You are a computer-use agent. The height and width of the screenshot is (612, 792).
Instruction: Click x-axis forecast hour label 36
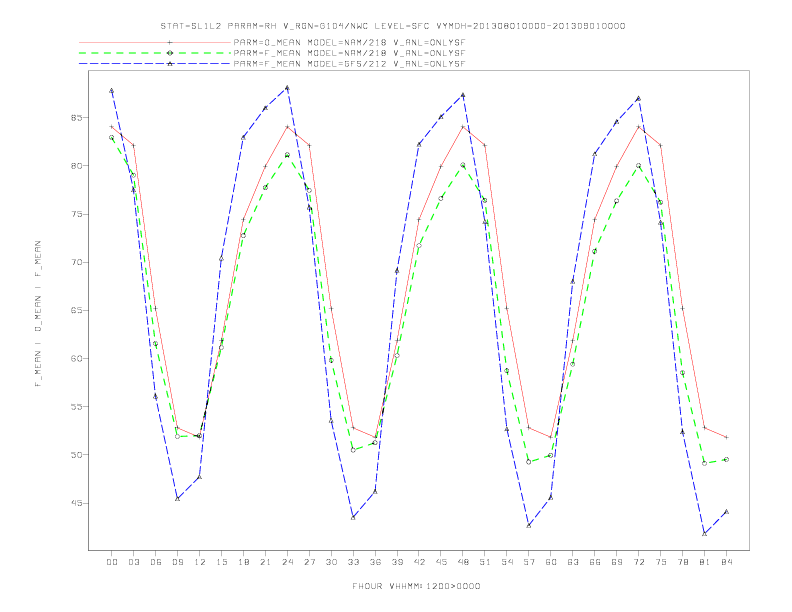(375, 562)
